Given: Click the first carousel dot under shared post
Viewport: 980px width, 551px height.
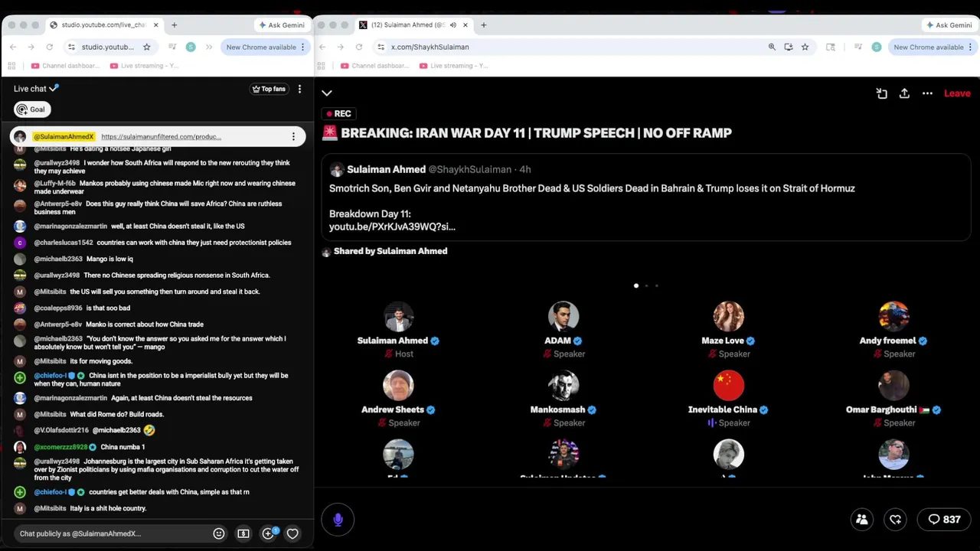Looking at the screenshot, I should pyautogui.click(x=635, y=285).
